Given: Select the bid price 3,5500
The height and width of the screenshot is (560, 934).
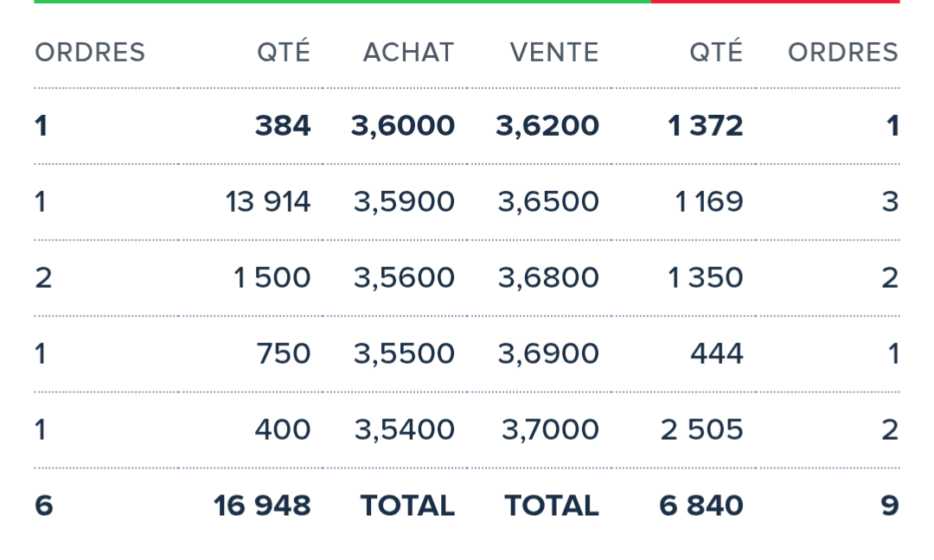Looking at the screenshot, I should 404,354.
